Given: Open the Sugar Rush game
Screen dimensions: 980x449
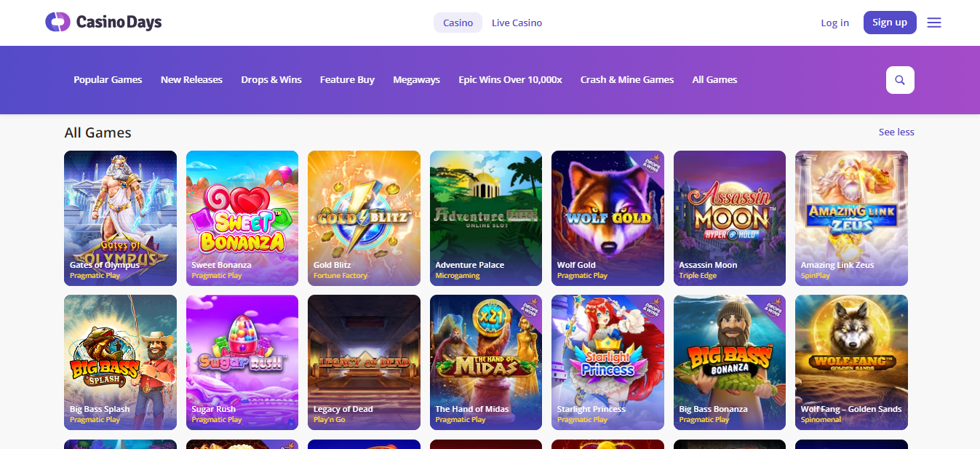Looking at the screenshot, I should [x=242, y=362].
